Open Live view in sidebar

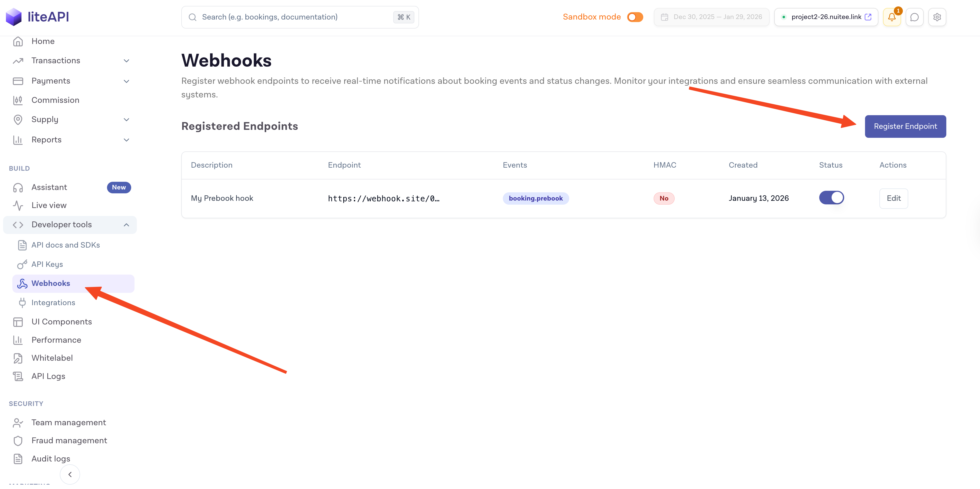(49, 205)
